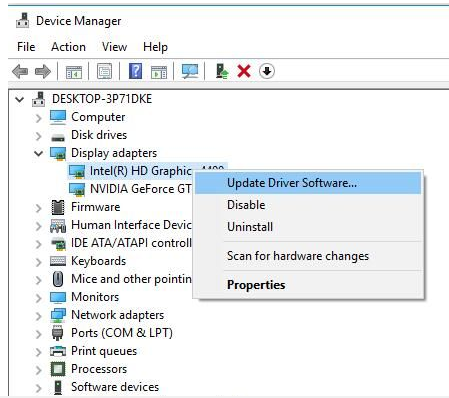Screen dimensions: 449x398
Task: Select the Disk drives text label
Action: point(99,135)
